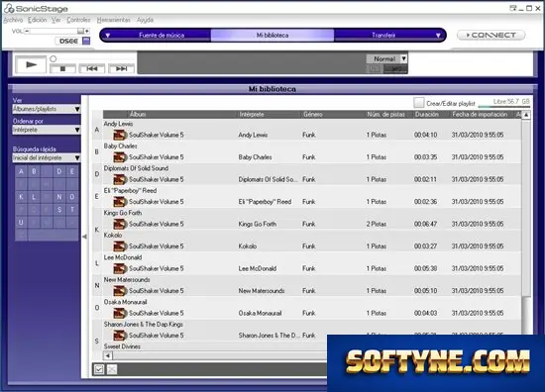
Task: Filter by initial letter K
Action: click(21, 197)
